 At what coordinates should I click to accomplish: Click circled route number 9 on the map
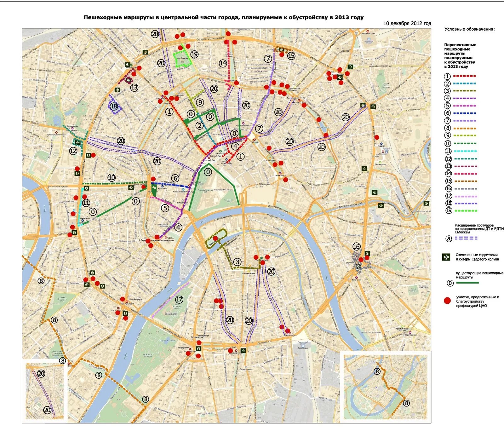[200, 102]
